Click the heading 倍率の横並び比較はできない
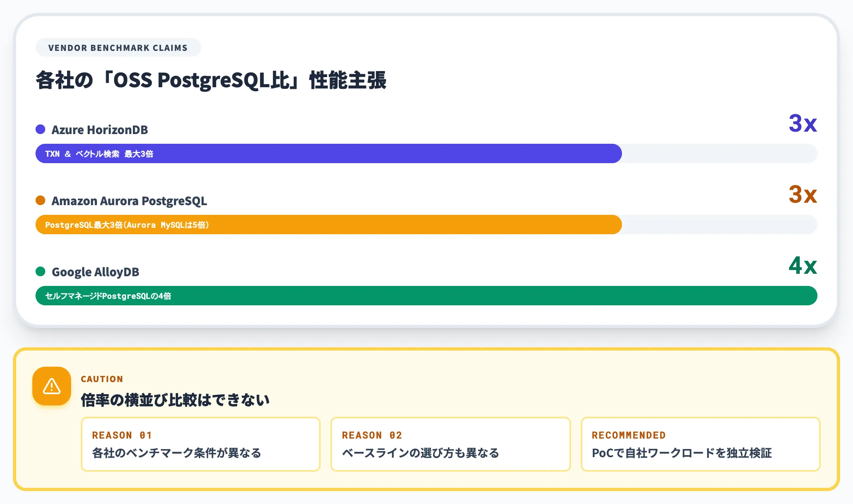This screenshot has height=504, width=853. tap(175, 400)
